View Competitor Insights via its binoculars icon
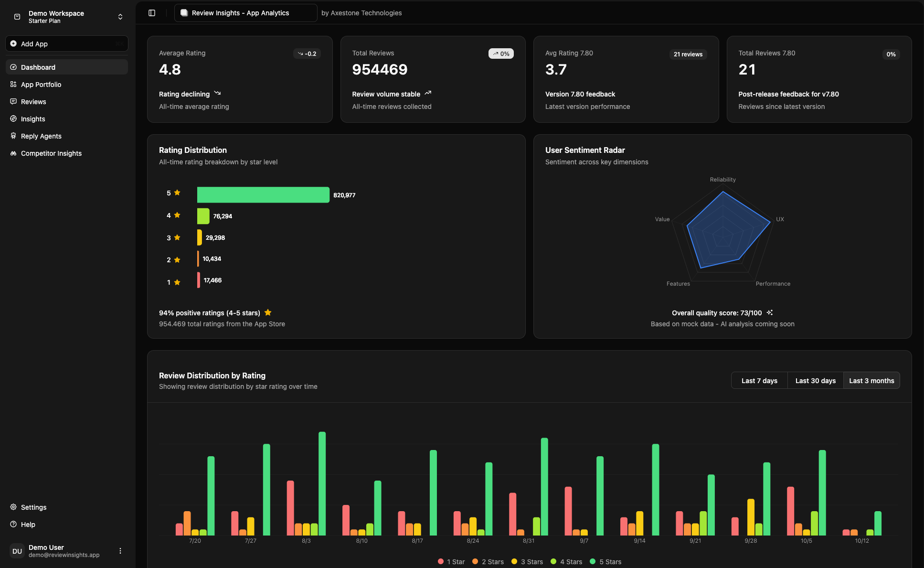The image size is (924, 568). pos(13,153)
